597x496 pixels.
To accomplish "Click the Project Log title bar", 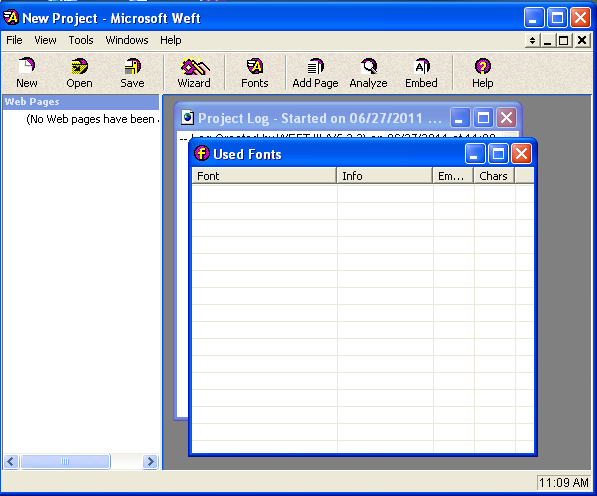I will tap(320, 118).
